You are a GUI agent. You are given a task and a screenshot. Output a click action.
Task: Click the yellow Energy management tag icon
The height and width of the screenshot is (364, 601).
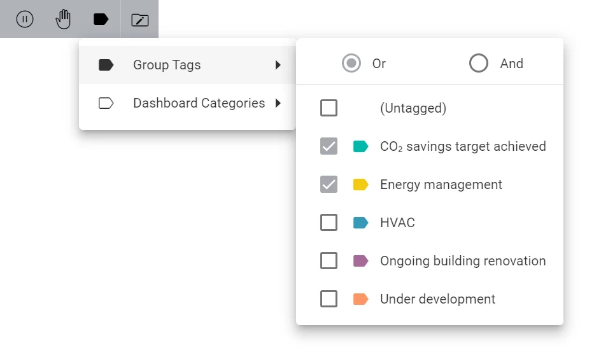click(361, 185)
